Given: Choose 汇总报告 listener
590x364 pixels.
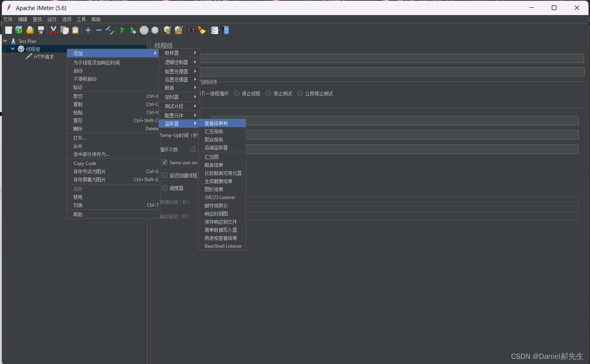Looking at the screenshot, I should pyautogui.click(x=222, y=131).
